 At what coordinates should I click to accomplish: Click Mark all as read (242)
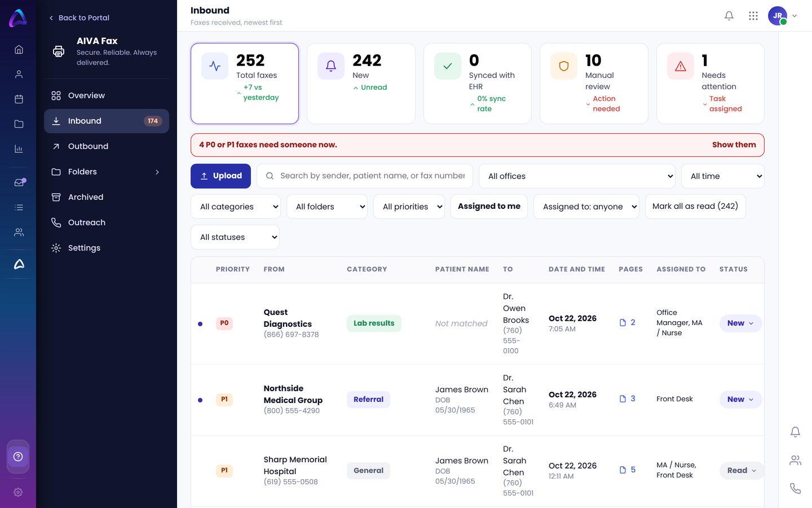click(x=695, y=207)
